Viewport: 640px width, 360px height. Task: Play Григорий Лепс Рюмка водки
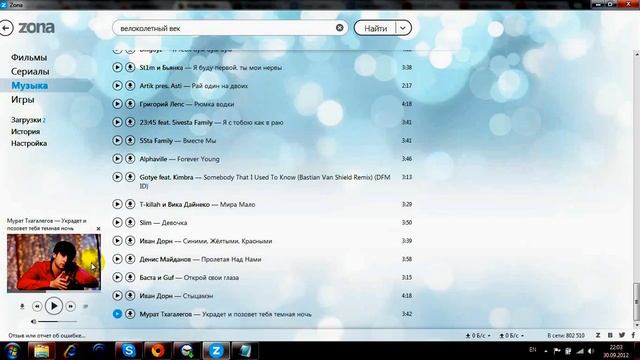(x=117, y=104)
